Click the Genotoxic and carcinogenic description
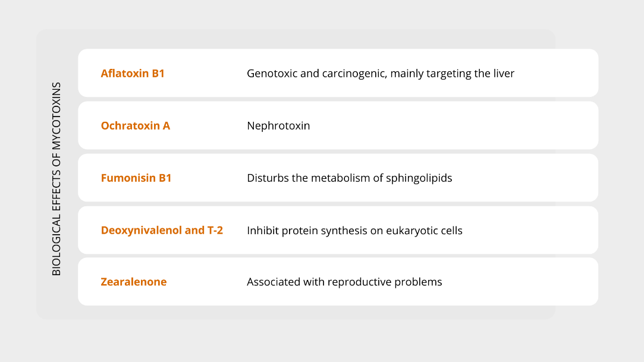 (x=381, y=74)
